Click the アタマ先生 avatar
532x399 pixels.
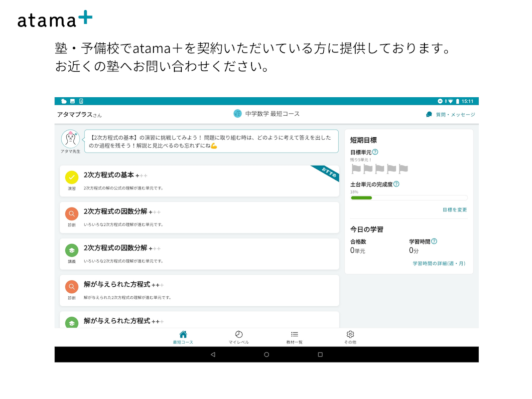tap(70, 139)
